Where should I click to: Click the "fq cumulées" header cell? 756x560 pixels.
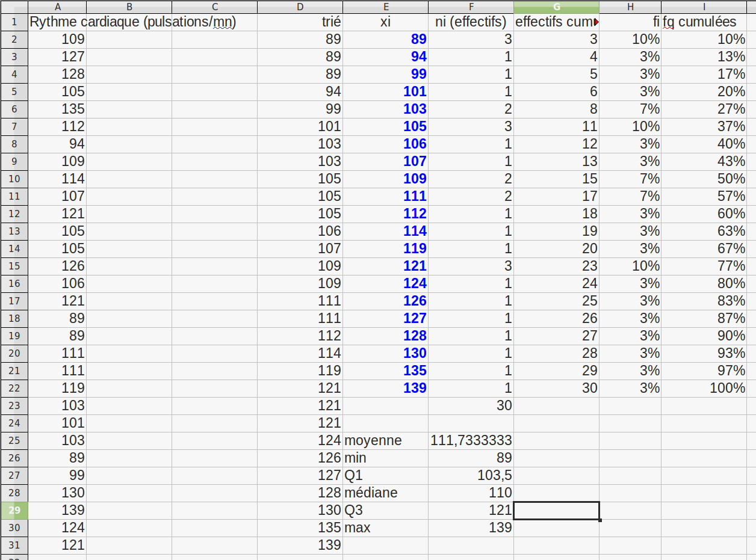(704, 22)
